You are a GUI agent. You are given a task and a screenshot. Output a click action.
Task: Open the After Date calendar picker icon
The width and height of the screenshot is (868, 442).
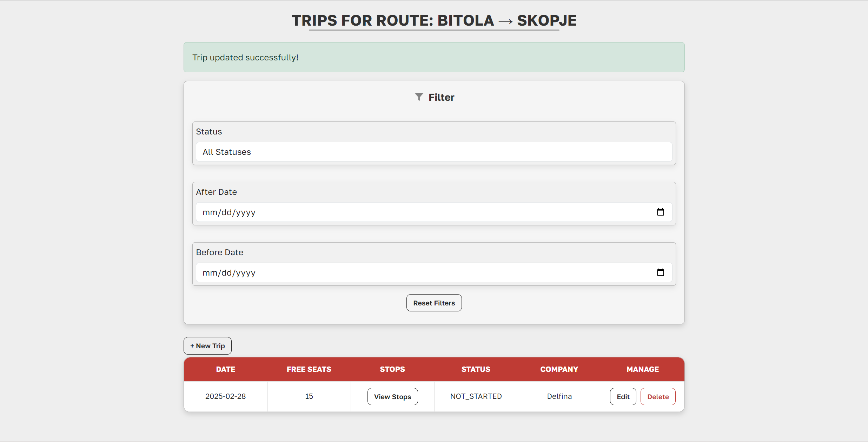660,212
